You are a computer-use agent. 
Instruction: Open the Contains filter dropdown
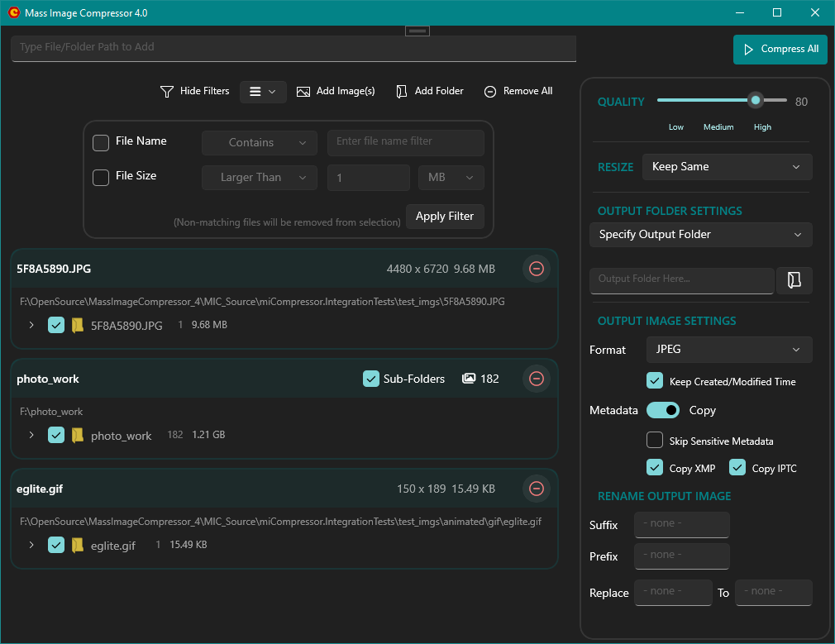click(260, 143)
